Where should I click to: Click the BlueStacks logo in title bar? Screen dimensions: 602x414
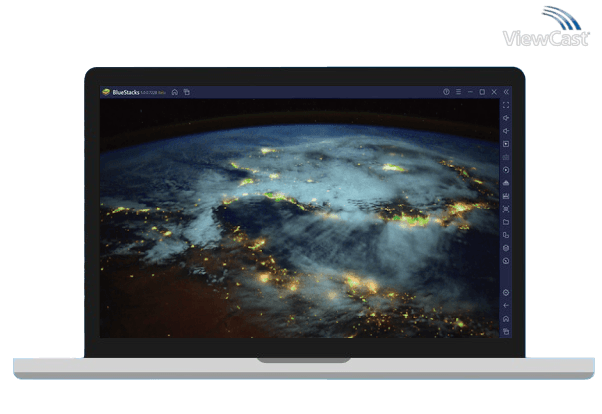click(106, 92)
